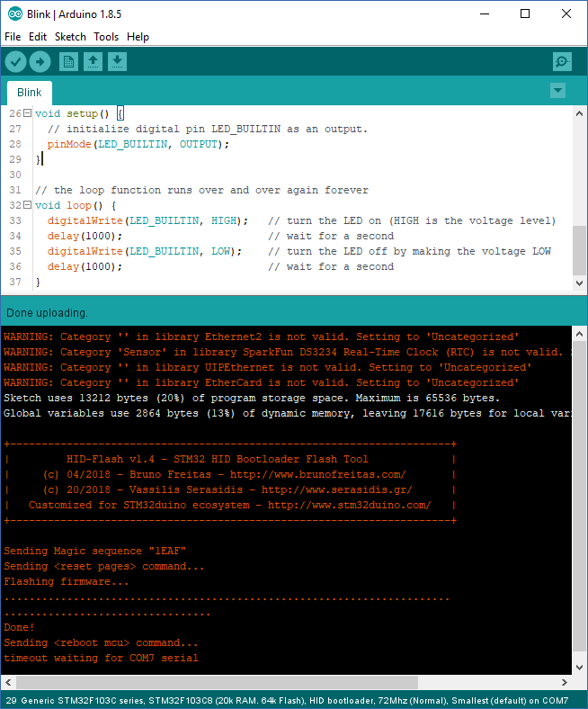This screenshot has width=588, height=709.
Task: Click line number 30 in gutter
Action: pyautogui.click(x=15, y=175)
